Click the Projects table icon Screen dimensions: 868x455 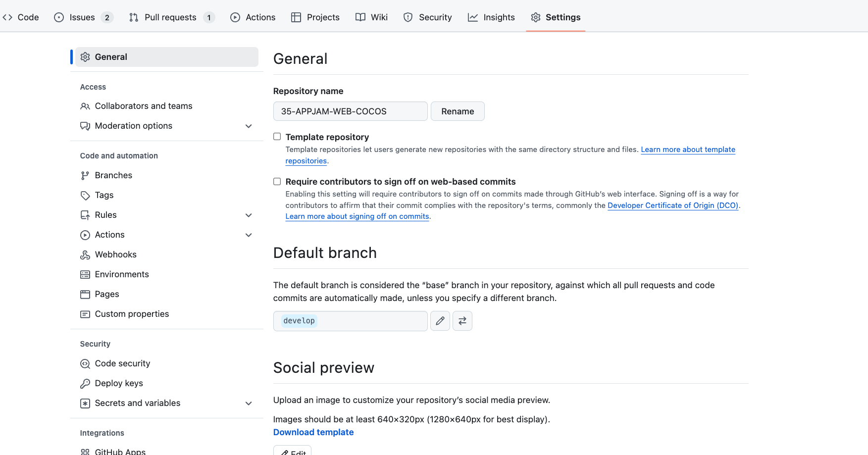click(296, 17)
